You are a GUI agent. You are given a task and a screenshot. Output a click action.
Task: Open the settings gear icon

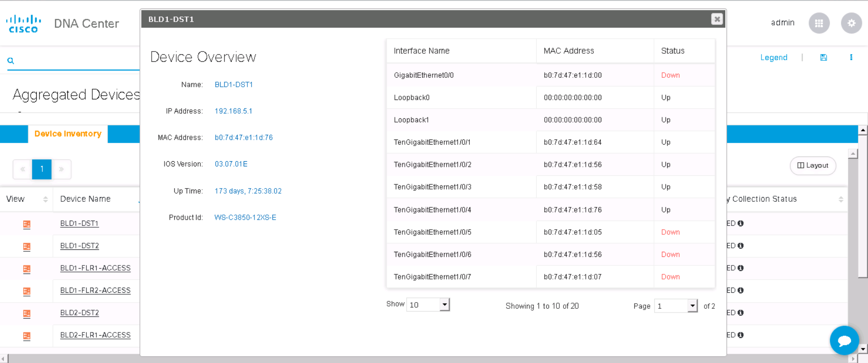851,23
